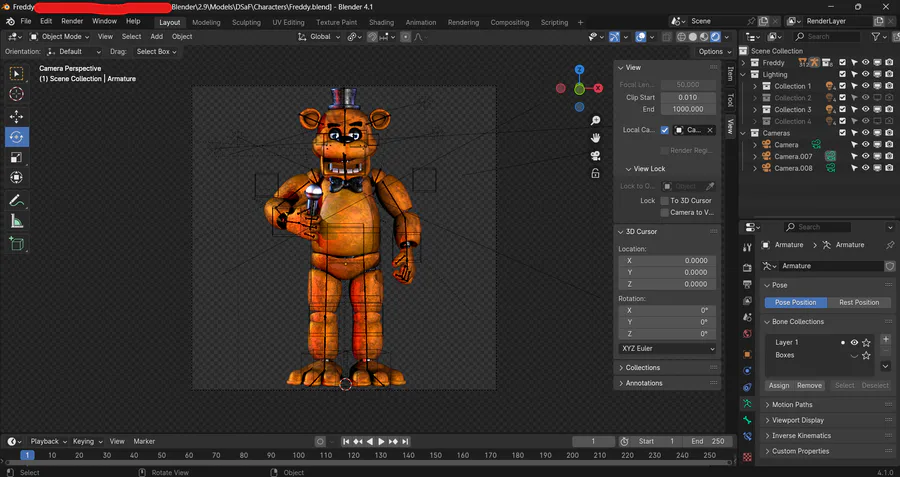Select the Scale tool in the toolbar

(x=16, y=157)
